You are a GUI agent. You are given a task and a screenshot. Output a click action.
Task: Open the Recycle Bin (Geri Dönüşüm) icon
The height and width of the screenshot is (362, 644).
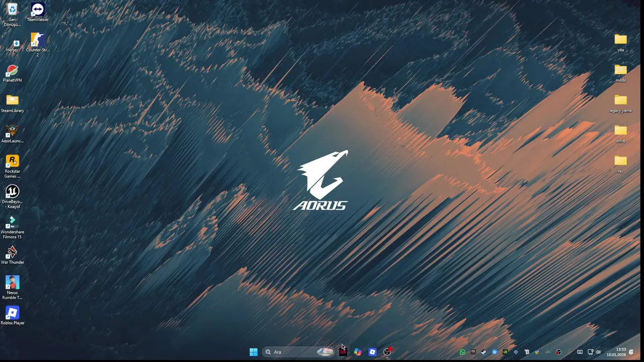pos(12,14)
